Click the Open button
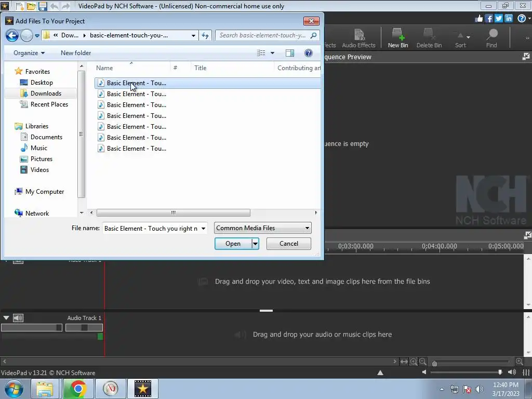This screenshot has height=399, width=532. click(x=233, y=244)
